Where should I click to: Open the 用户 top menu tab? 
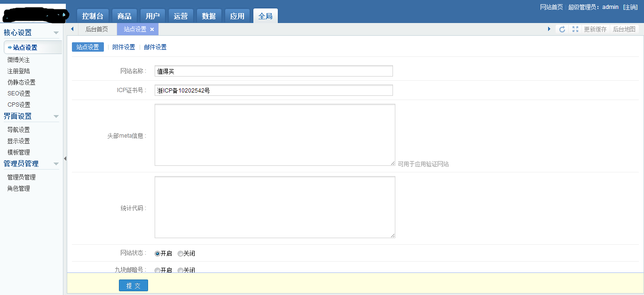point(153,16)
